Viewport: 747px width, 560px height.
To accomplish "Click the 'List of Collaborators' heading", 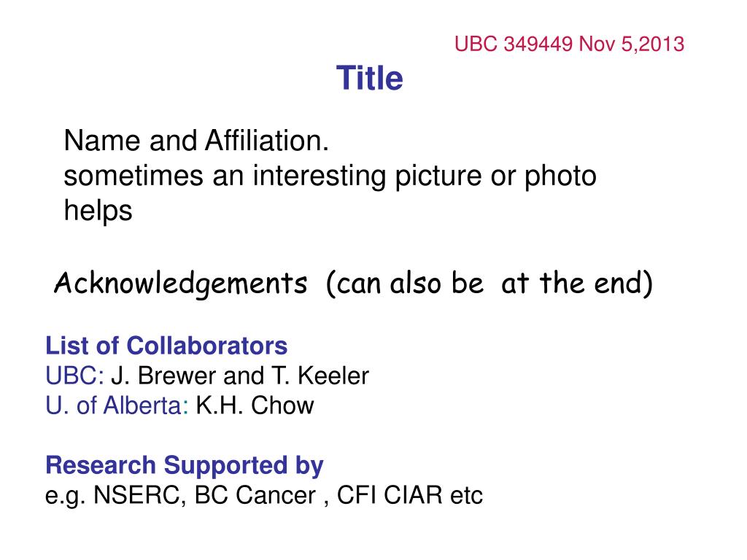I will click(x=166, y=346).
